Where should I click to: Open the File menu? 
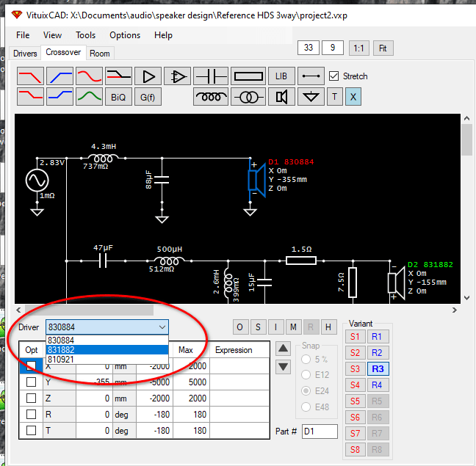click(x=23, y=35)
